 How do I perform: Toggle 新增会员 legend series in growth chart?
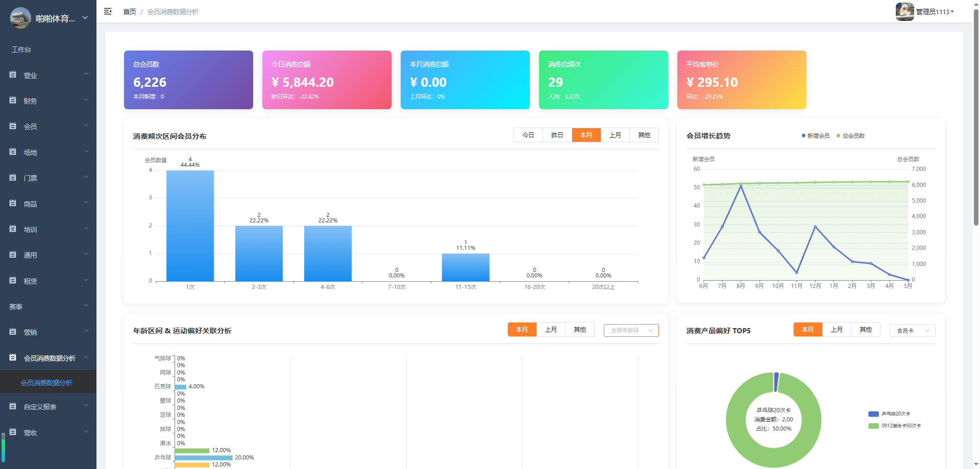point(815,136)
